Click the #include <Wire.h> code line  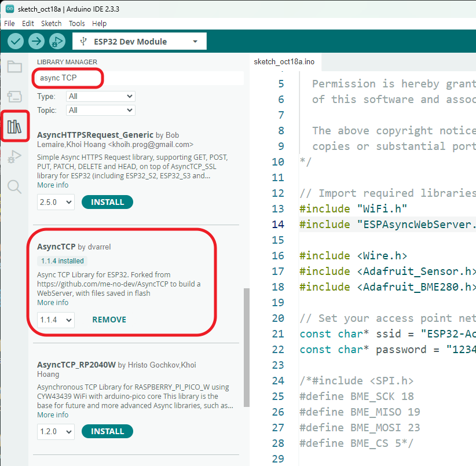coord(353,256)
